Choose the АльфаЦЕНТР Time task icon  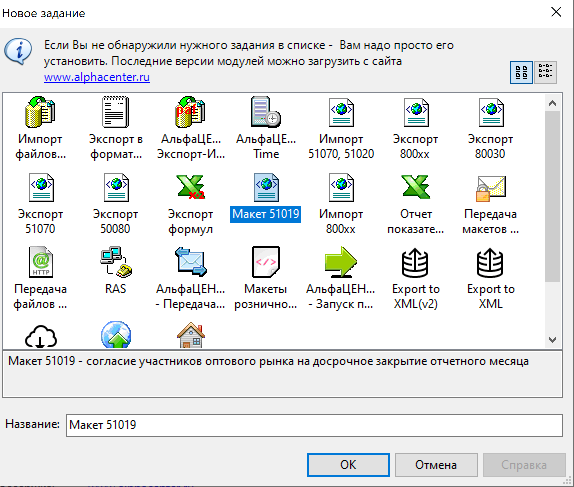click(266, 112)
